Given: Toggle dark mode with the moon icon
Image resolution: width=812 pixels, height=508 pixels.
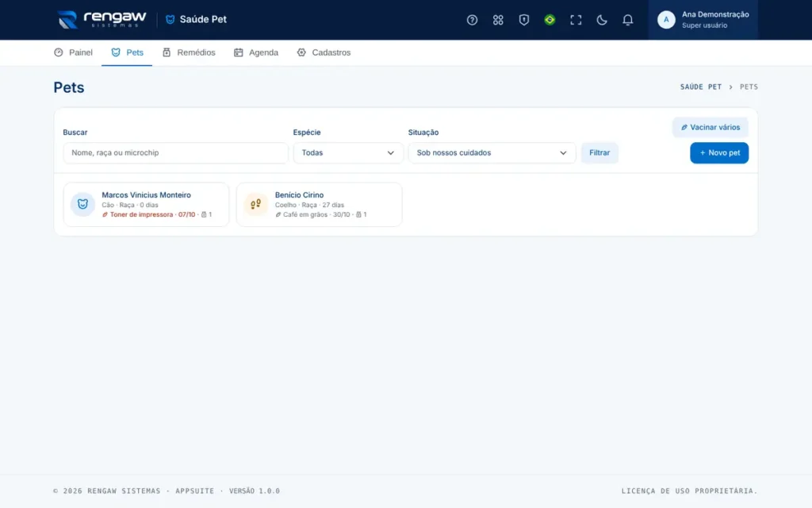Looking at the screenshot, I should tap(601, 20).
